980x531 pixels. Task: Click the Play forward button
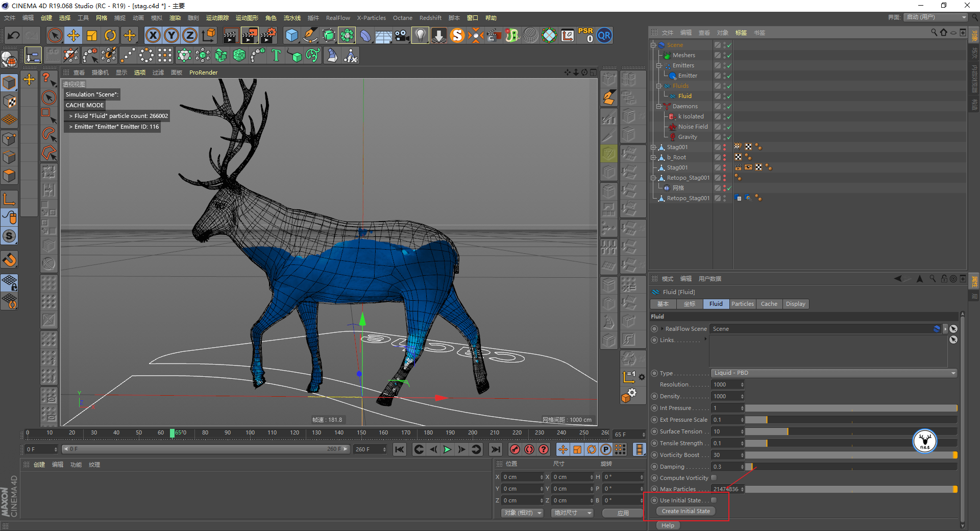click(447, 449)
